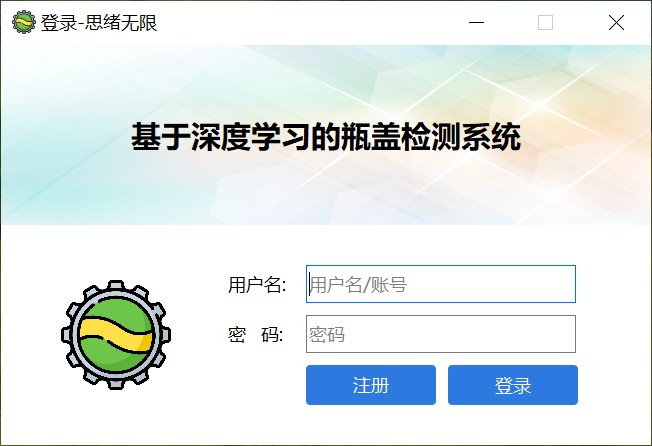Click the 登录 login button

click(x=513, y=385)
